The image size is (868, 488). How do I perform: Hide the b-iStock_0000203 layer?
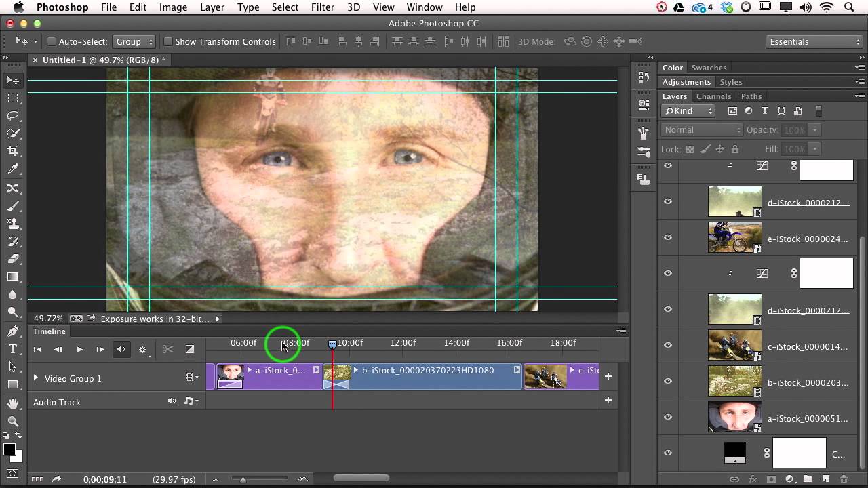[x=668, y=382]
